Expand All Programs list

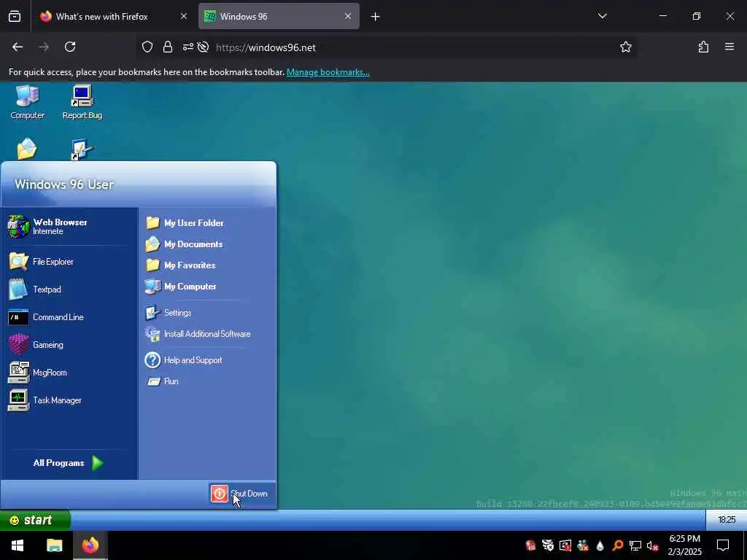point(68,463)
